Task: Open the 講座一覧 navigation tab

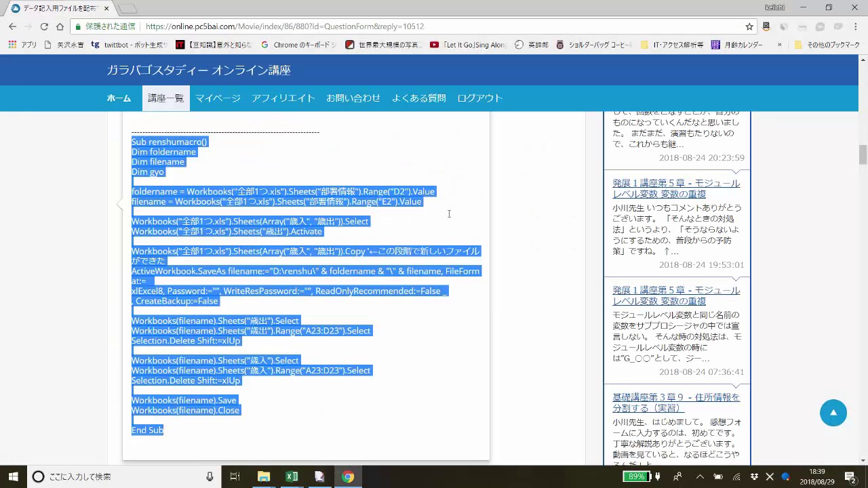Action: pyautogui.click(x=165, y=98)
